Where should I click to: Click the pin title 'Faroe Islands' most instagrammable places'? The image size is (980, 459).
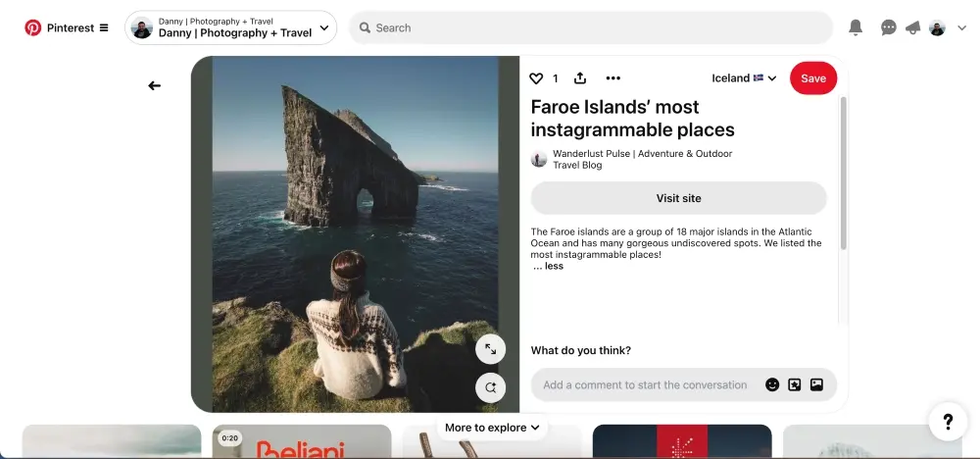pos(632,119)
